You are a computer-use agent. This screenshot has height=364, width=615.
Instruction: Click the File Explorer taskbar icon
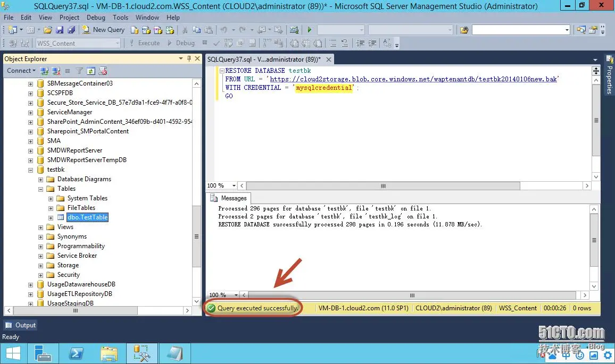(x=109, y=354)
